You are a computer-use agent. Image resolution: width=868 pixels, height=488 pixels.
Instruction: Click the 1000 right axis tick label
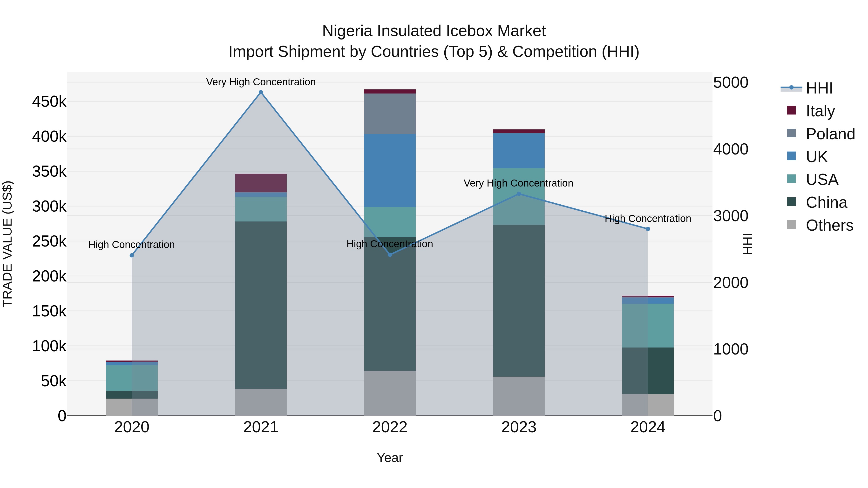click(x=731, y=349)
